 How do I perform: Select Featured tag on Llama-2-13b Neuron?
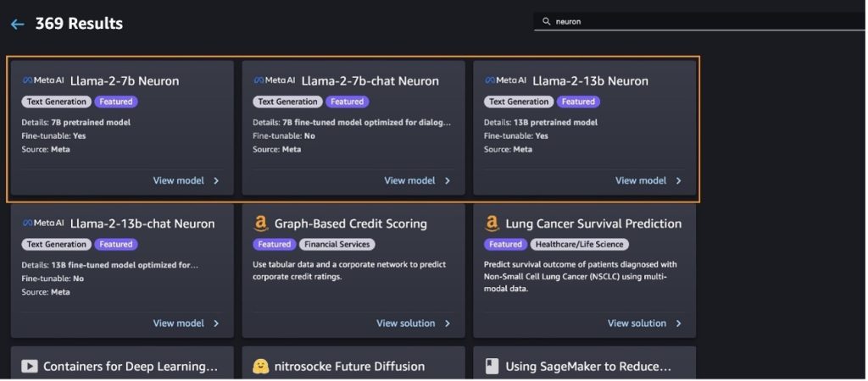click(x=578, y=102)
